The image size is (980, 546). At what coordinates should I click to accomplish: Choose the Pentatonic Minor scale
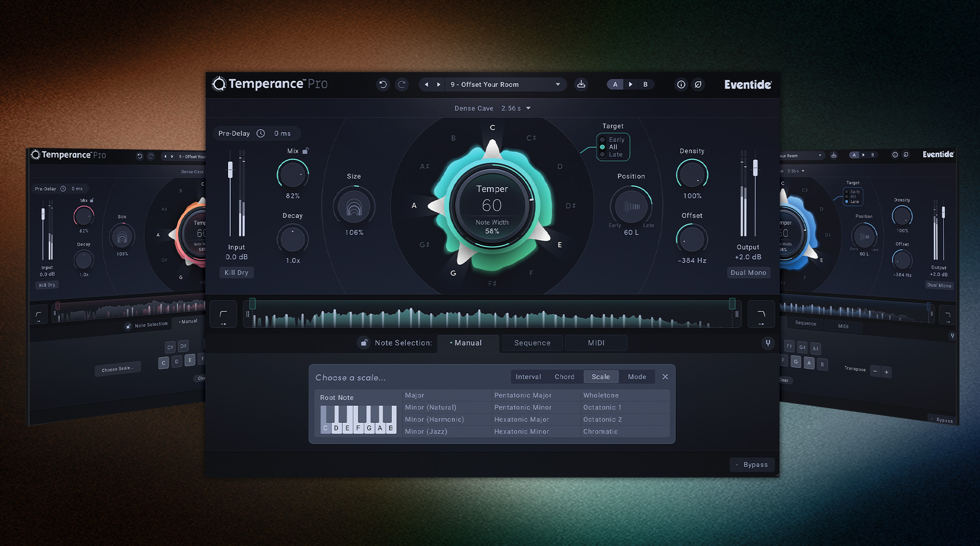(x=523, y=407)
